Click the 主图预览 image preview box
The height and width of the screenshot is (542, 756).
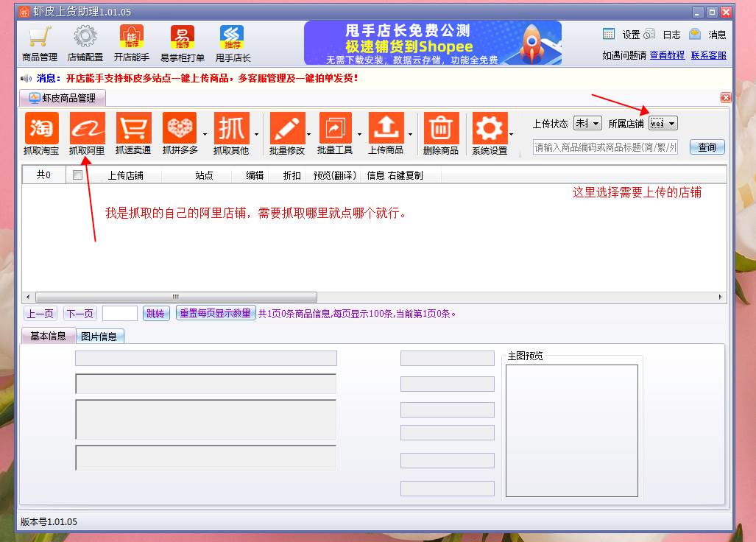point(572,431)
